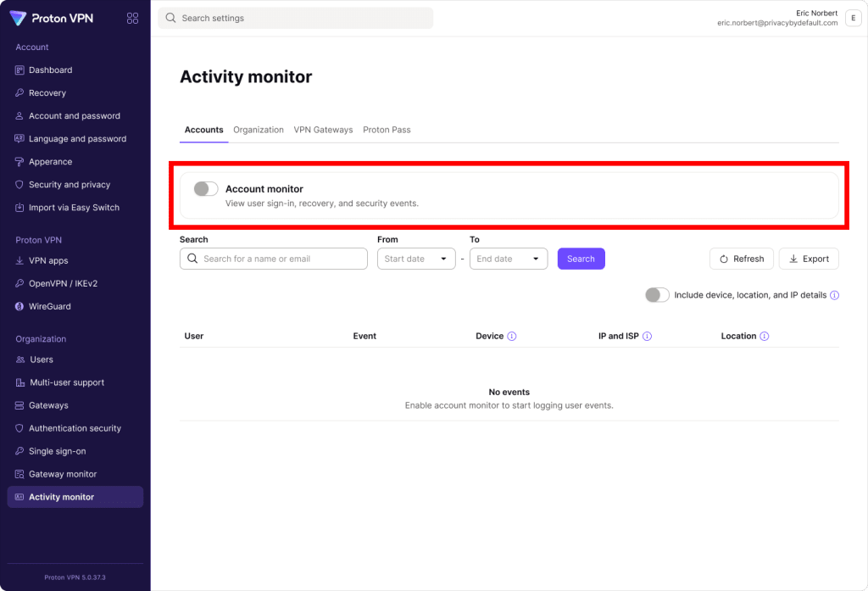Toggle Include device, location, and IP details
Viewport: 868px width, 591px height.
pos(657,295)
